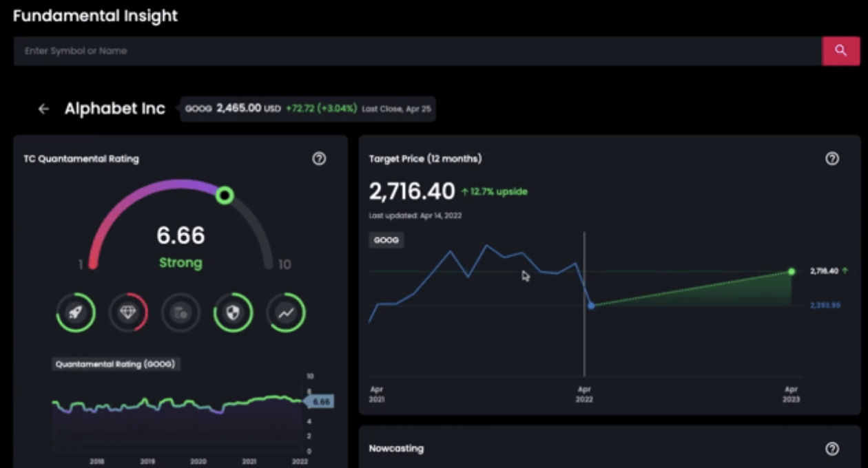The image size is (868, 468).
Task: Click the green Strong rating label
Action: click(180, 263)
